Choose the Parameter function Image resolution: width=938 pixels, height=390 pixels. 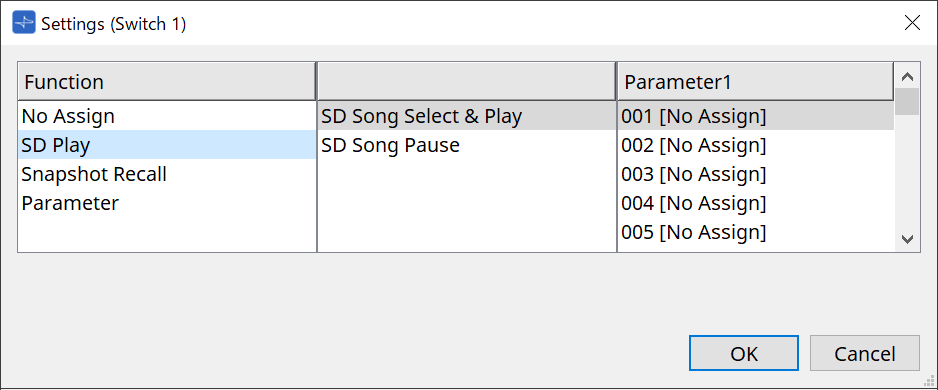[167, 203]
